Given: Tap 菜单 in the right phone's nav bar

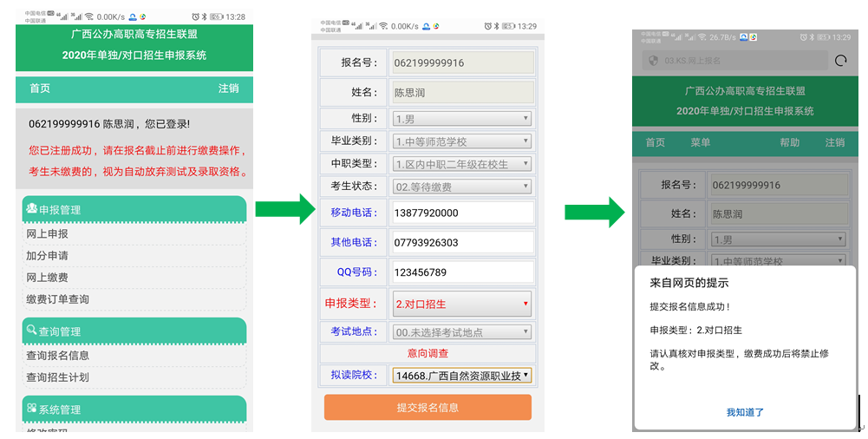Looking at the screenshot, I should tap(701, 143).
